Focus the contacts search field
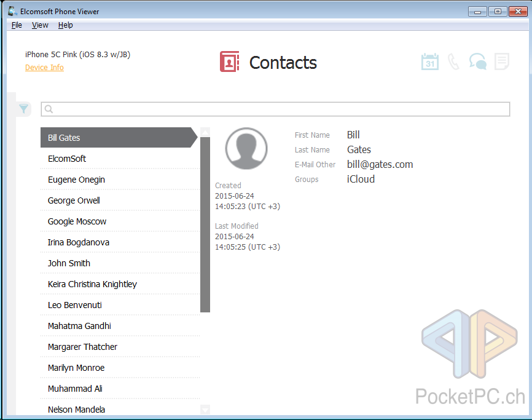This screenshot has width=532, height=420. pyautogui.click(x=275, y=109)
